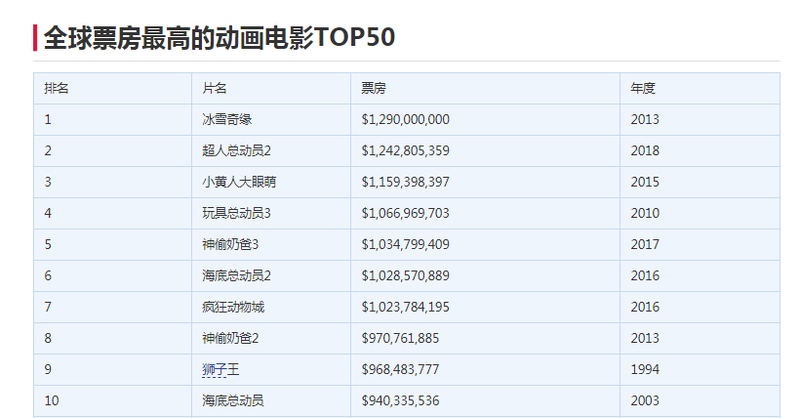Click the 年度 column header
Viewport: 800px width, 418px height.
[x=642, y=88]
